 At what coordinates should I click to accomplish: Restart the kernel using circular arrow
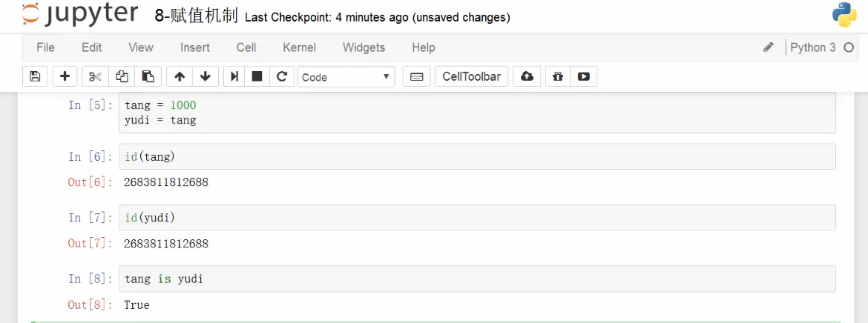click(282, 76)
